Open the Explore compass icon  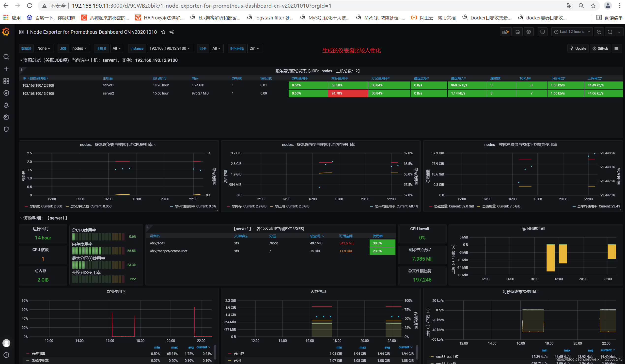6,93
